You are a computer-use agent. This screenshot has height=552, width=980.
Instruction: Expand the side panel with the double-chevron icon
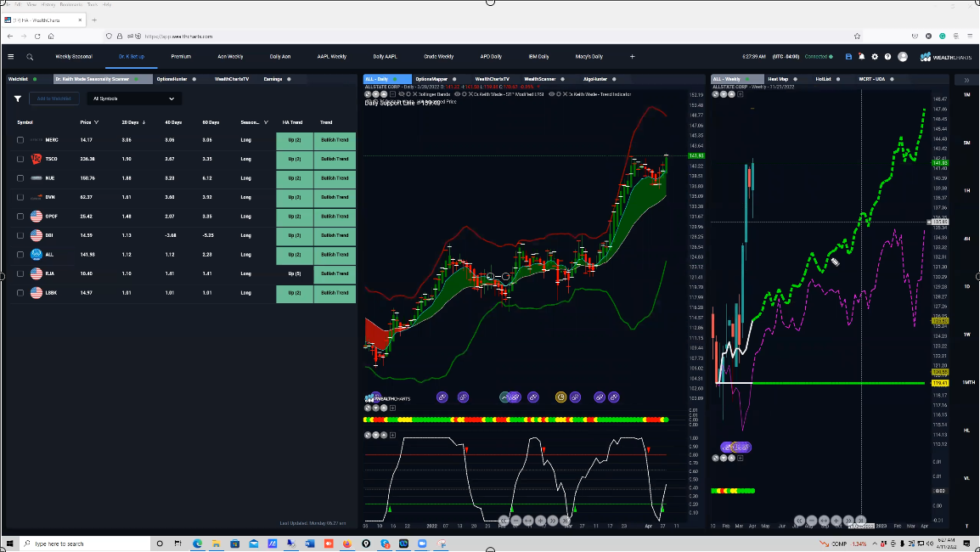[x=966, y=80]
